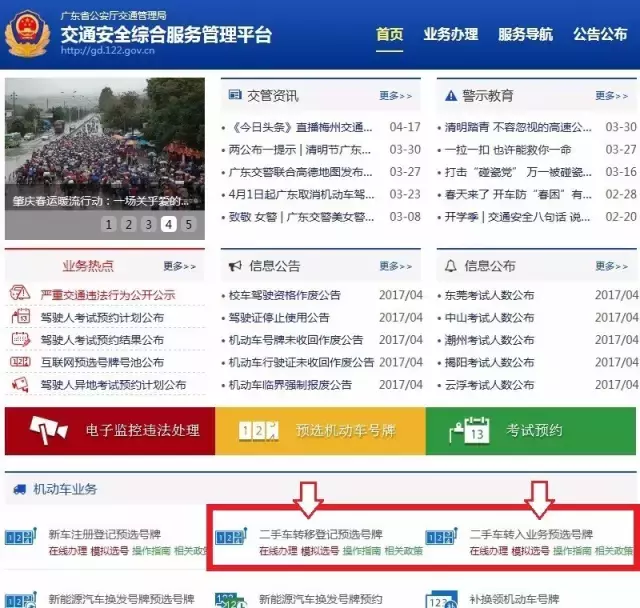Open 中山考试人数公布
This screenshot has width=640, height=608.
pyautogui.click(x=489, y=317)
